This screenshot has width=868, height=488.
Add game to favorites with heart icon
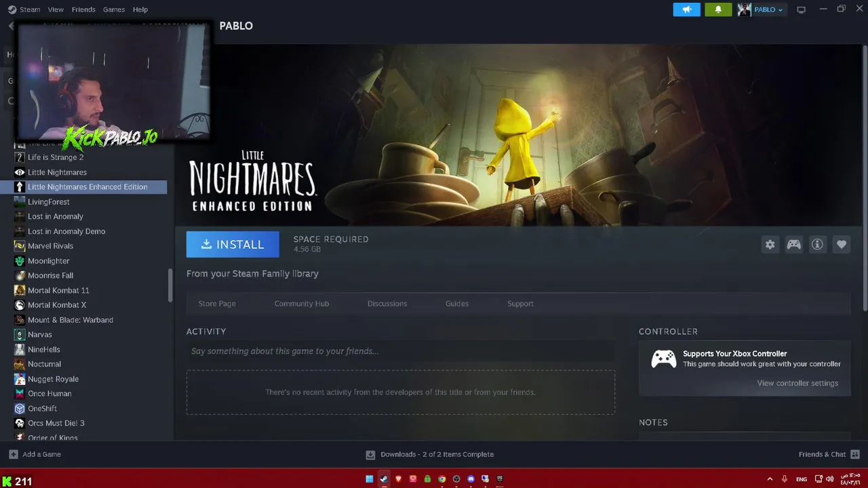pyautogui.click(x=841, y=245)
